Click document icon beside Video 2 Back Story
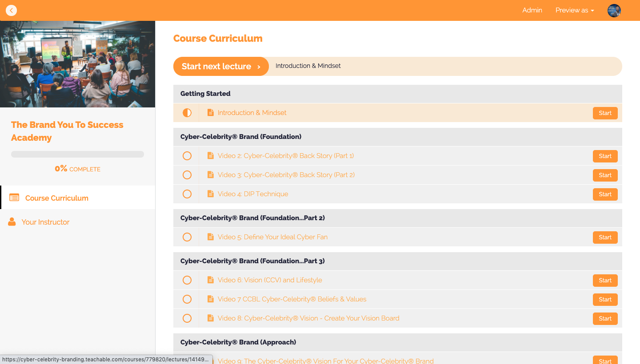This screenshot has width=640, height=364. tap(211, 156)
